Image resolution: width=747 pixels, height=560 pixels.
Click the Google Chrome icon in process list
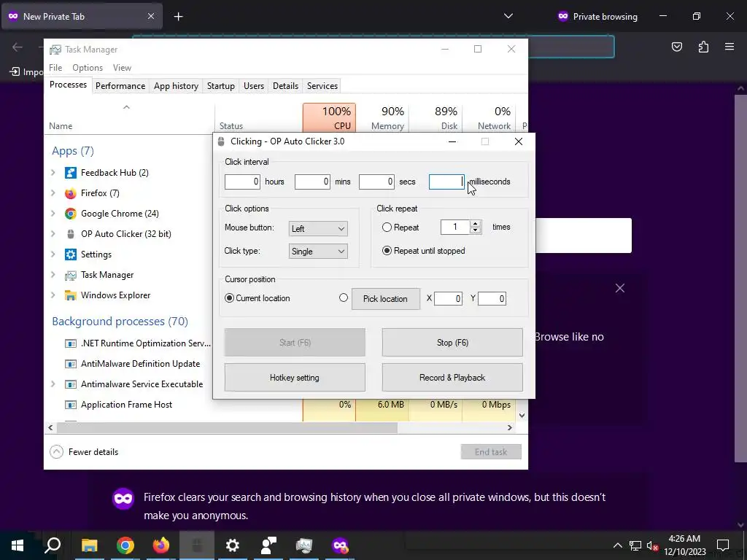pos(71,214)
